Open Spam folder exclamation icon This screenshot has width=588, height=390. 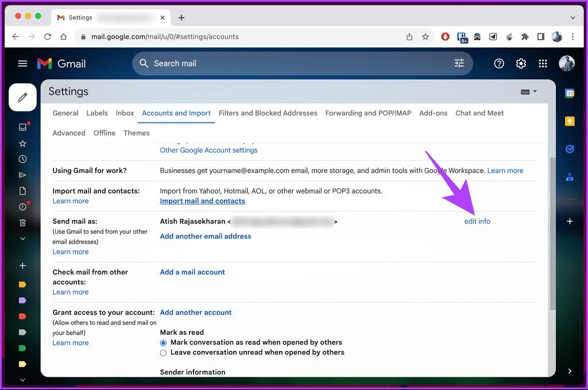tap(22, 207)
